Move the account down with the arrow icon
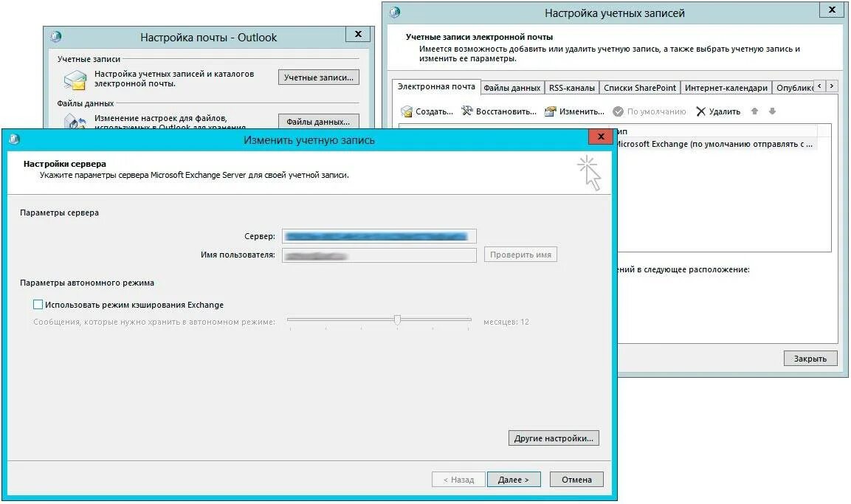The height and width of the screenshot is (504, 851). [772, 111]
